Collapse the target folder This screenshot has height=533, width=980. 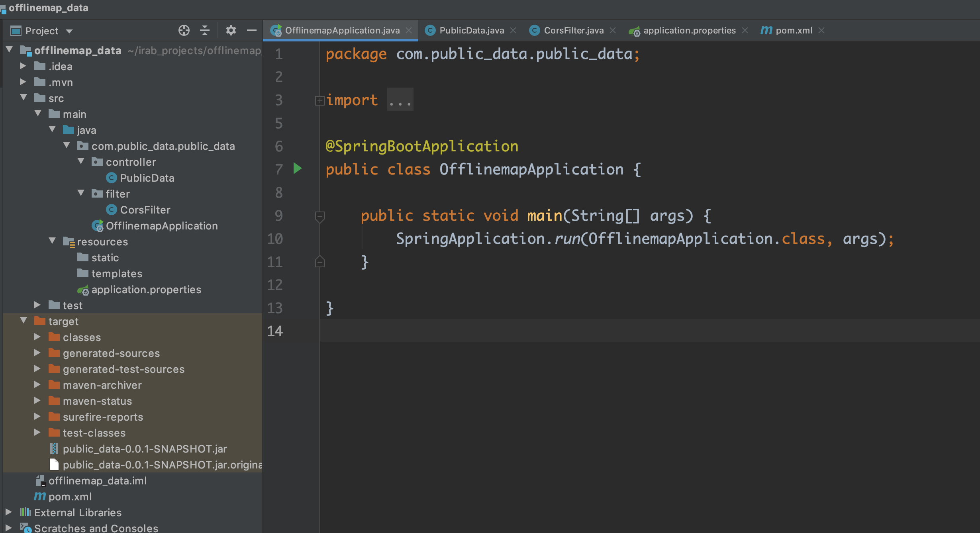pos(24,321)
